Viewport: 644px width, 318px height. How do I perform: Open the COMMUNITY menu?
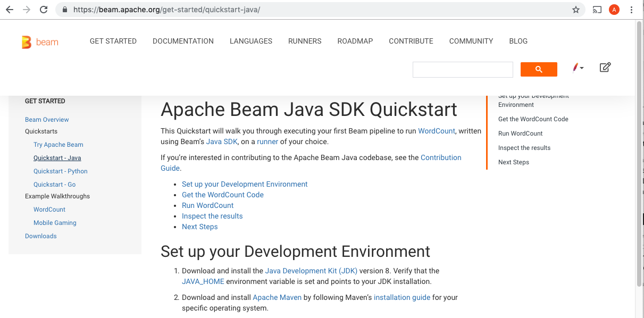[x=471, y=41]
